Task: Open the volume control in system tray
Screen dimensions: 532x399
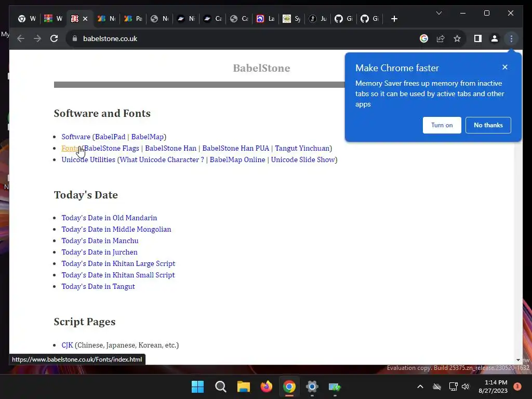Action: point(465,387)
